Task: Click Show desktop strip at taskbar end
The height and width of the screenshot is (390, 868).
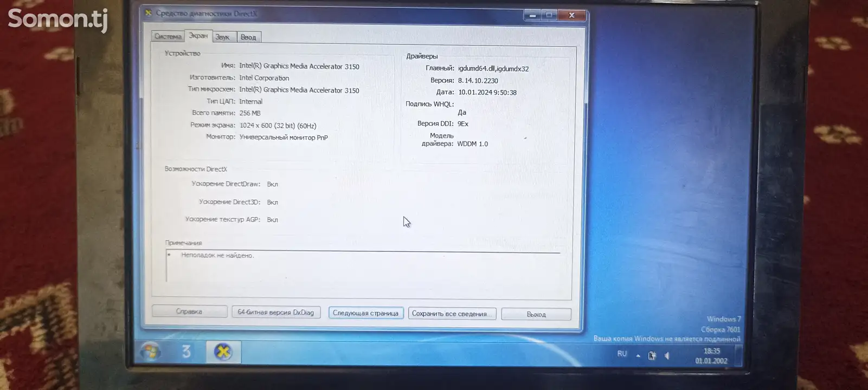Action: pos(740,356)
